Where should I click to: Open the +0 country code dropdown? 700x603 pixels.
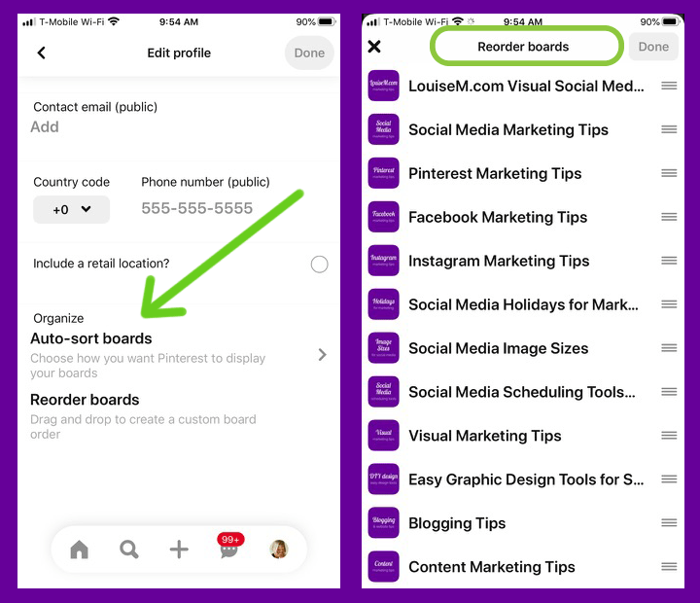71,209
